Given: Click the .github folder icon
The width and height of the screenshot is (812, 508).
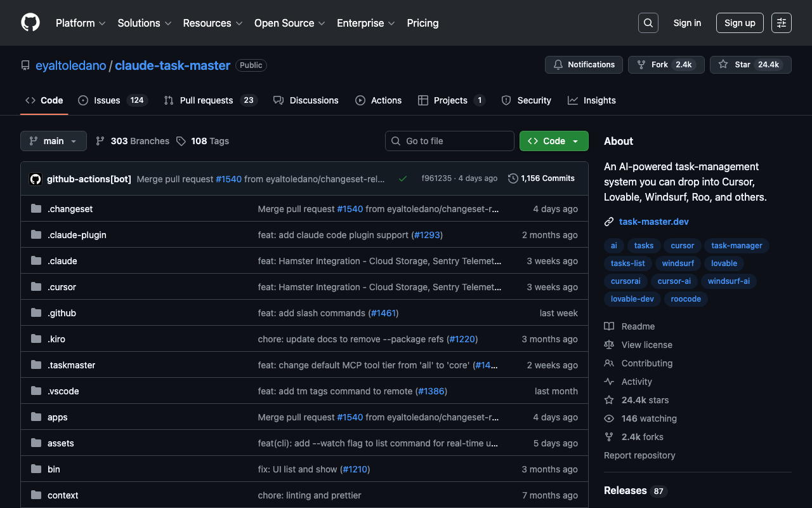Looking at the screenshot, I should [36, 313].
